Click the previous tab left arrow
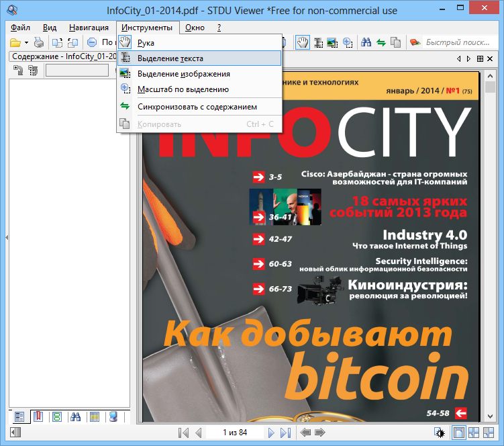The width and height of the screenshot is (504, 446). [x=458, y=58]
